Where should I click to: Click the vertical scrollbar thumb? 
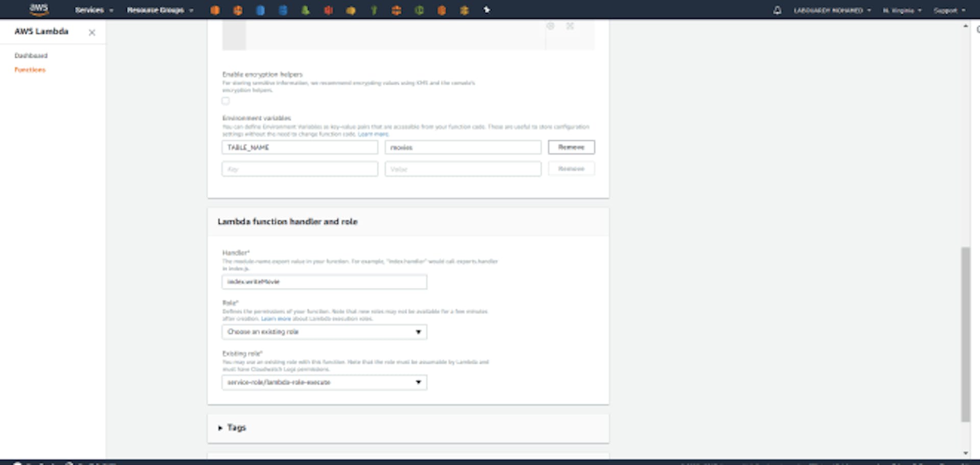[x=965, y=334]
